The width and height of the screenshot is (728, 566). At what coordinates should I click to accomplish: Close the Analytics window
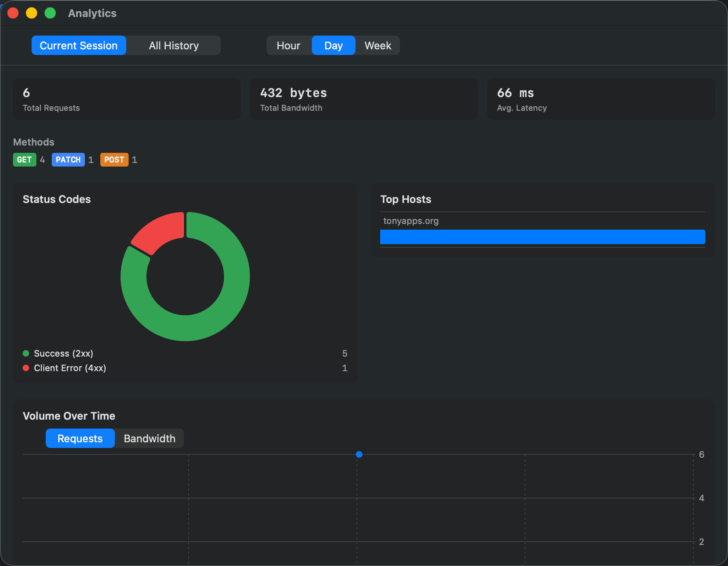13,13
